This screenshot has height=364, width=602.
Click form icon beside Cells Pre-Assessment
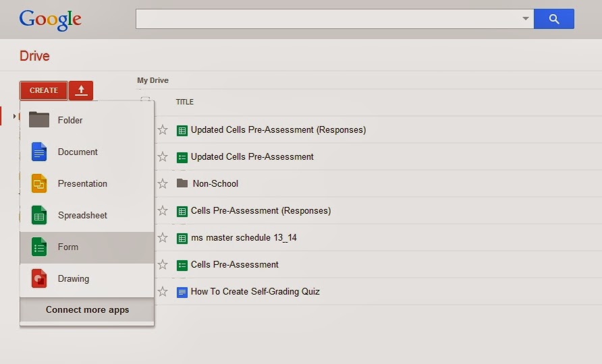click(x=182, y=265)
